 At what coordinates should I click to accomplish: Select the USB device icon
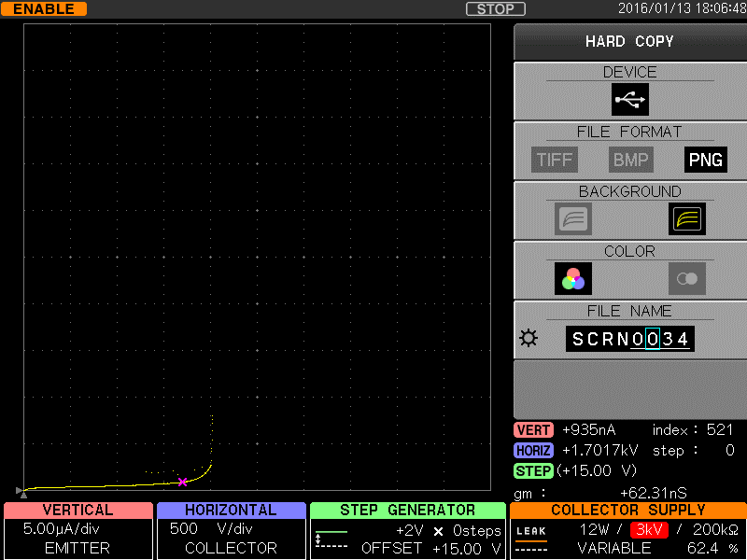click(629, 100)
